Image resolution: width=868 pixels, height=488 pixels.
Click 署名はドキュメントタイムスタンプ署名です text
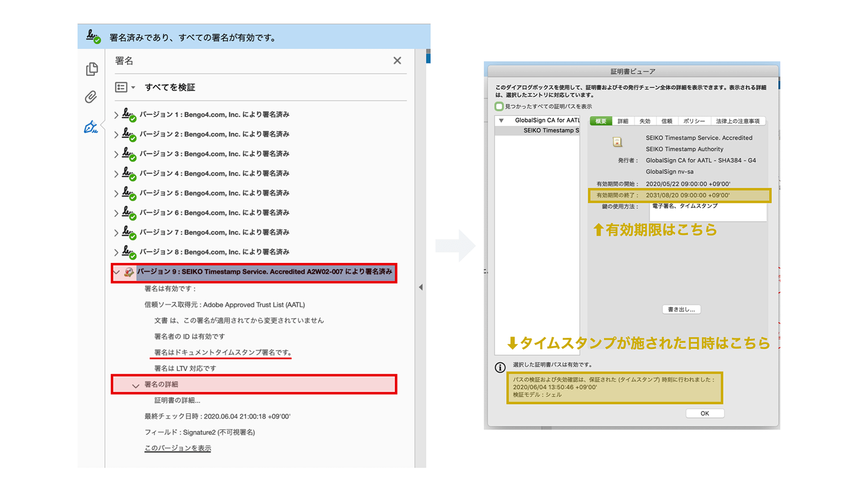click(x=223, y=352)
